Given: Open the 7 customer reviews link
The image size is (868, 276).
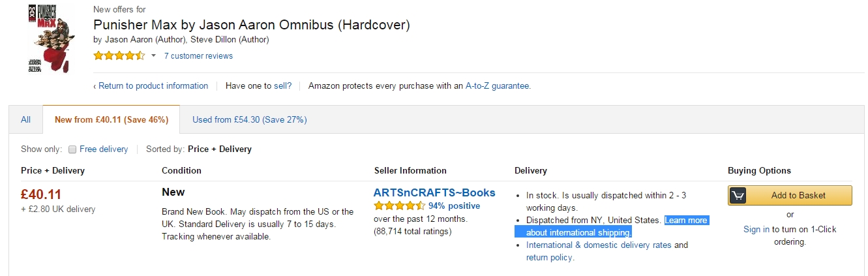Looking at the screenshot, I should point(198,56).
